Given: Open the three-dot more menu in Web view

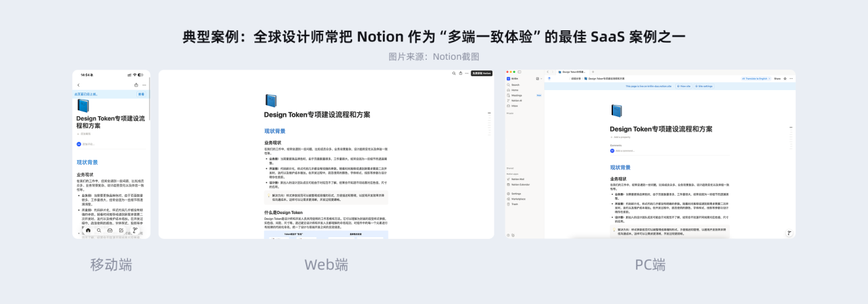Looking at the screenshot, I should click(467, 74).
